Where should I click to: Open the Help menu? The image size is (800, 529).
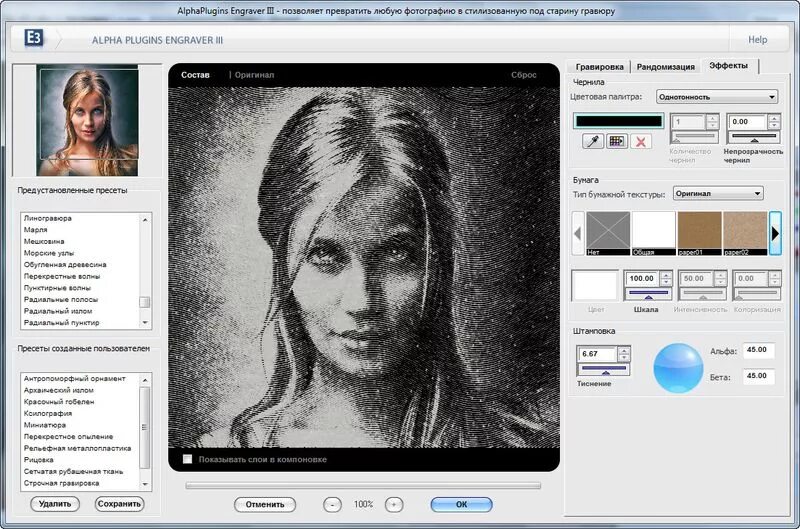coord(757,39)
